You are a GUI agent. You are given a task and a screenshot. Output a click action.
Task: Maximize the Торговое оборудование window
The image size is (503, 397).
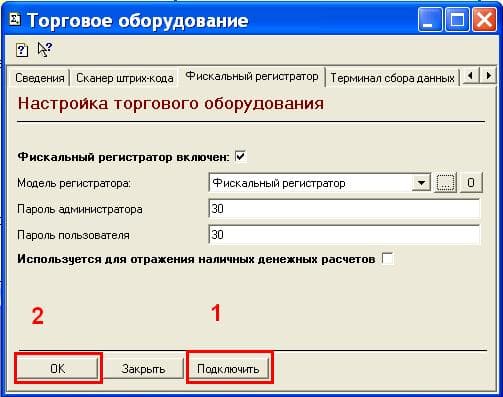[x=457, y=20]
